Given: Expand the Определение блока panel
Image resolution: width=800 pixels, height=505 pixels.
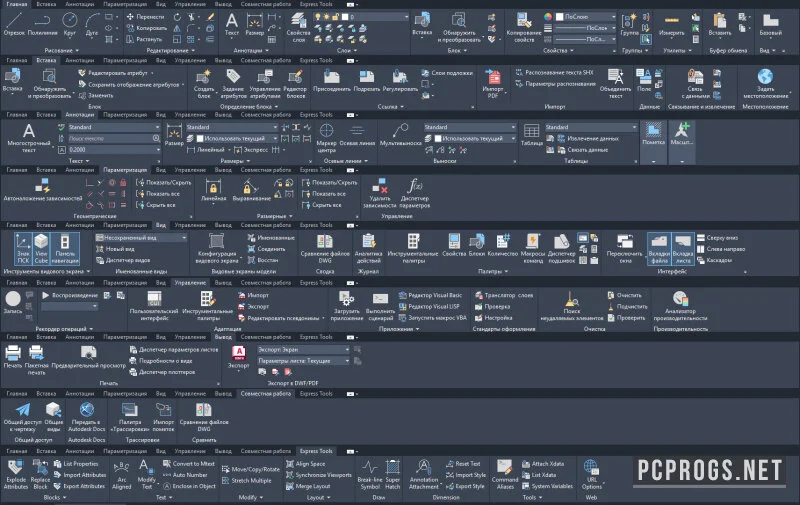Looking at the screenshot, I should coord(249,107).
